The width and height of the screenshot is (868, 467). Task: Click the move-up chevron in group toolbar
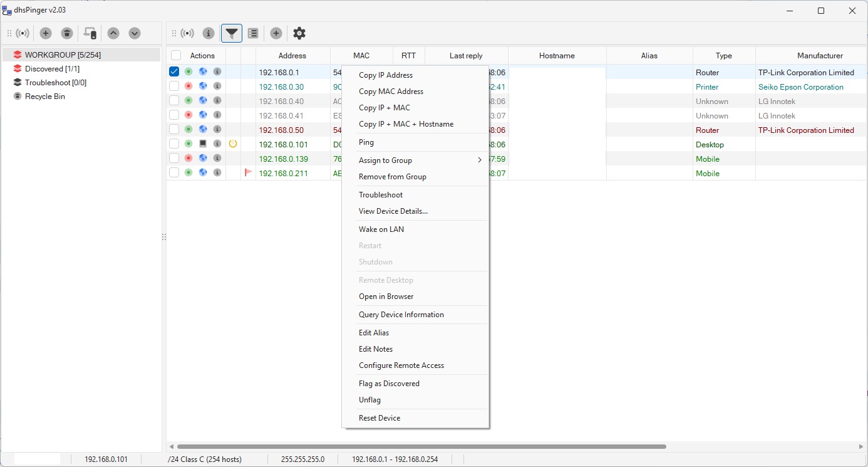(113, 33)
